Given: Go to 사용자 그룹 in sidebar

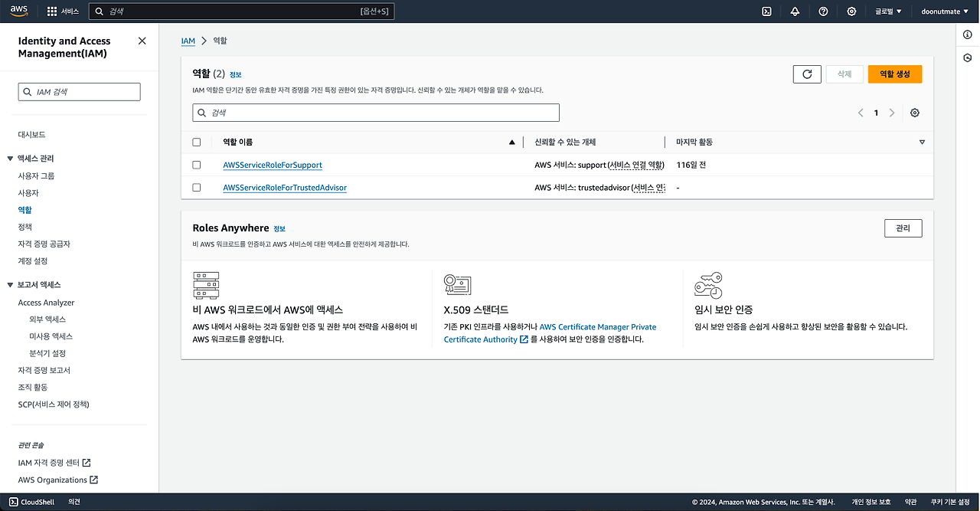Looking at the screenshot, I should 36,176.
